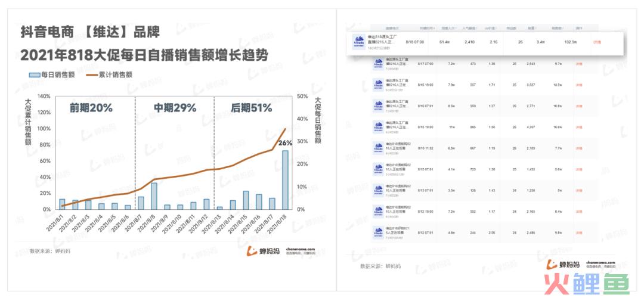The height and width of the screenshot is (298, 644).
Task: Click the daily sales bar for 2021/8/15
Action: click(246, 200)
